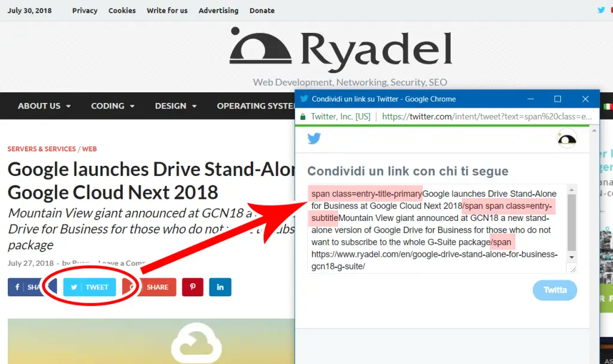Image resolution: width=613 pixels, height=364 pixels.
Task: Open the Operating Systems menu
Action: [256, 106]
